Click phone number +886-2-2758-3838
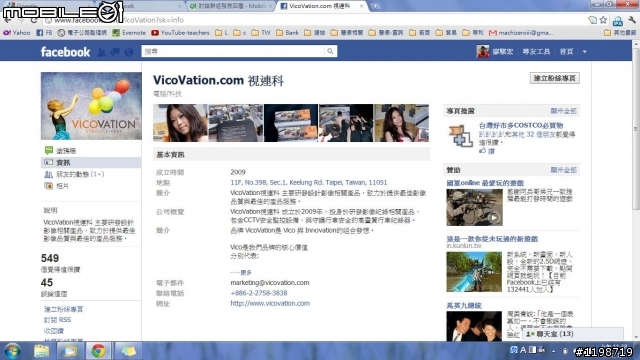This screenshot has height=360, width=640. click(x=259, y=293)
